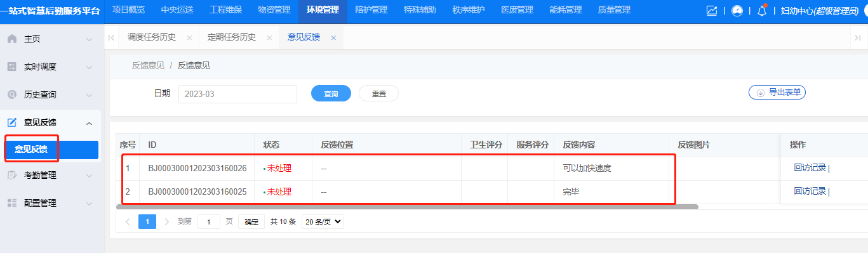Open the 20 条/页 page size dropdown
This screenshot has width=868, height=253.
pos(323,221)
